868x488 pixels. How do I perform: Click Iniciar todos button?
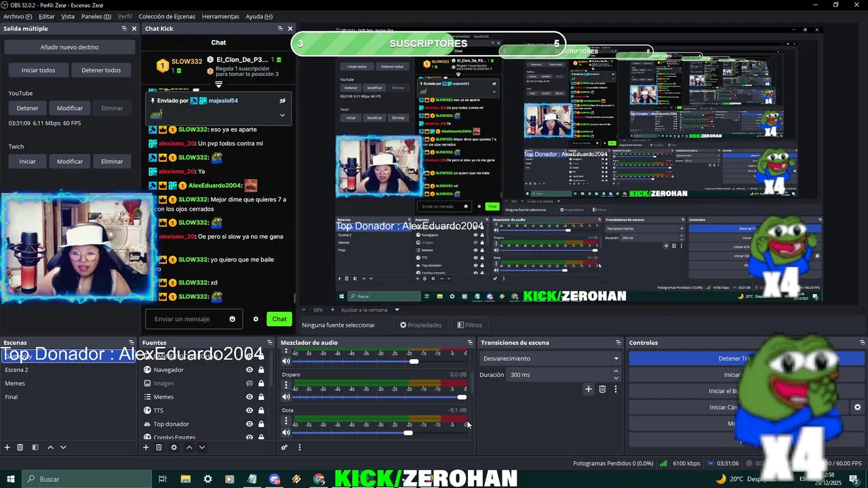[x=38, y=70]
